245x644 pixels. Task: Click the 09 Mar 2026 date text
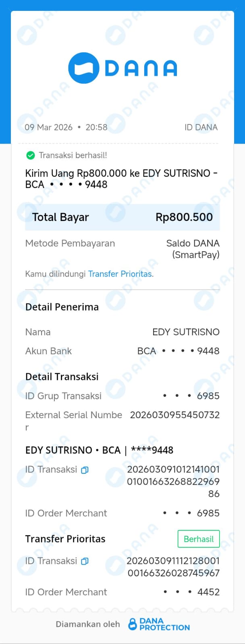(x=48, y=128)
